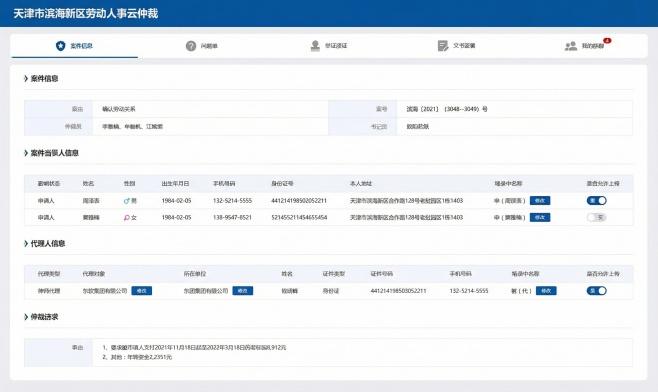Click the blue male gender icon
658x392 pixels.
[x=126, y=201]
